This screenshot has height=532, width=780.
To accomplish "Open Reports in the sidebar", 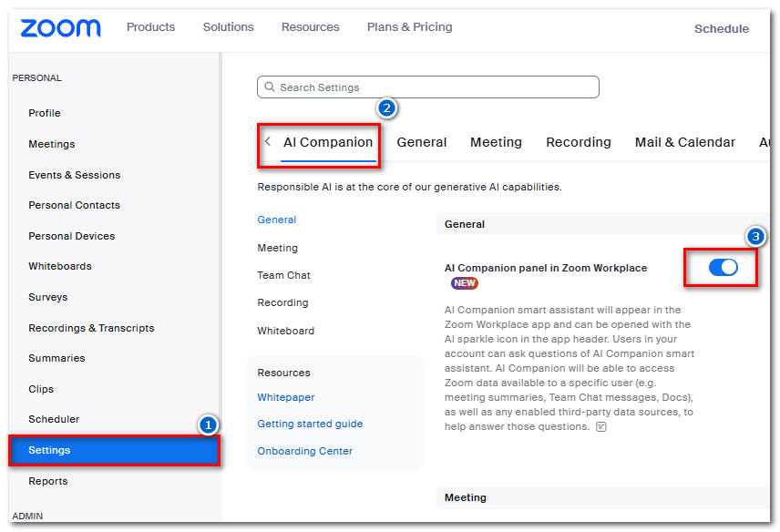I will pyautogui.click(x=47, y=481).
